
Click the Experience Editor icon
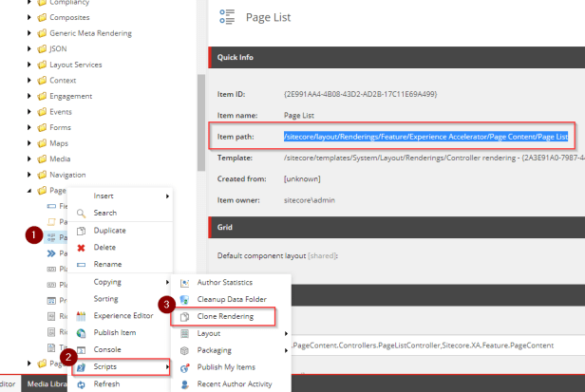tap(81, 315)
